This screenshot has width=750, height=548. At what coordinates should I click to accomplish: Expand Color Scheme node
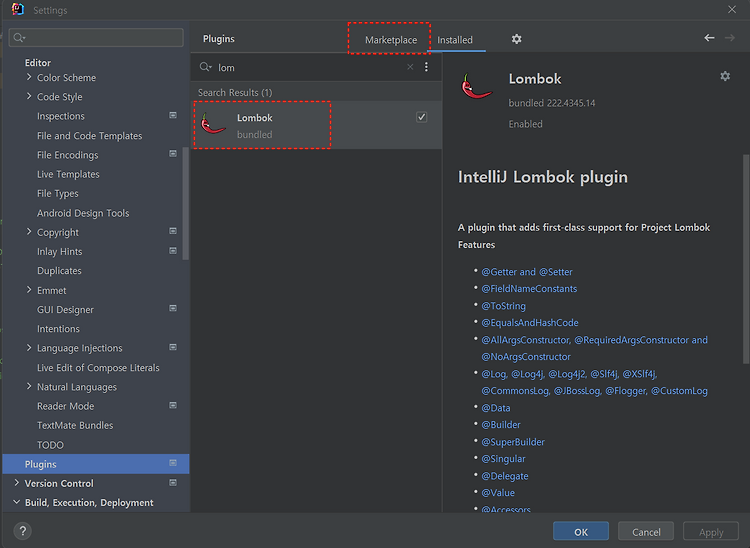29,77
